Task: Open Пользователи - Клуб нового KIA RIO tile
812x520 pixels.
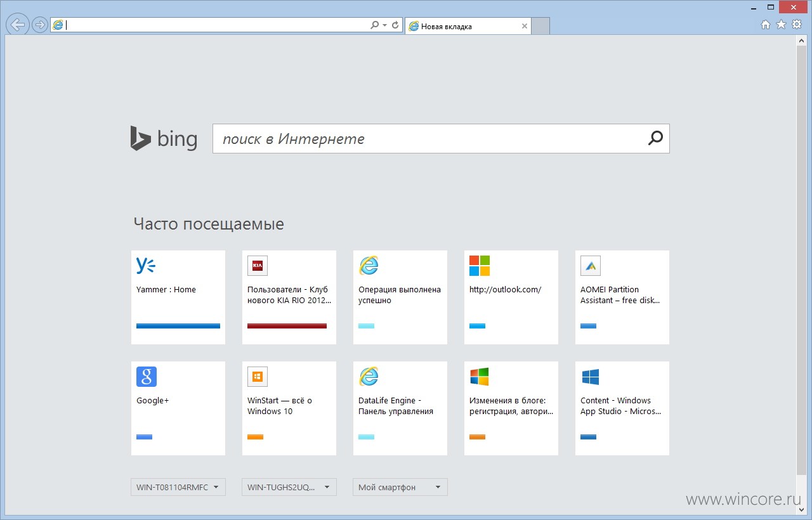Action: (x=289, y=297)
